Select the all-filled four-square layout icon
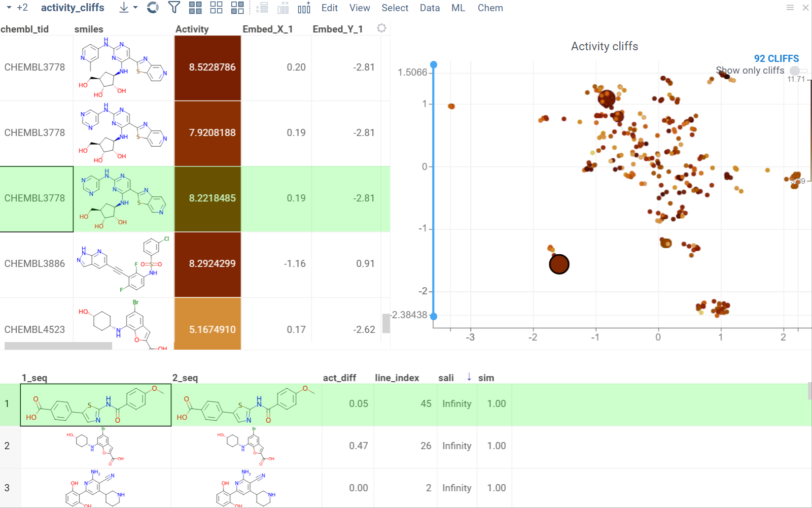This screenshot has height=508, width=812. [x=195, y=8]
